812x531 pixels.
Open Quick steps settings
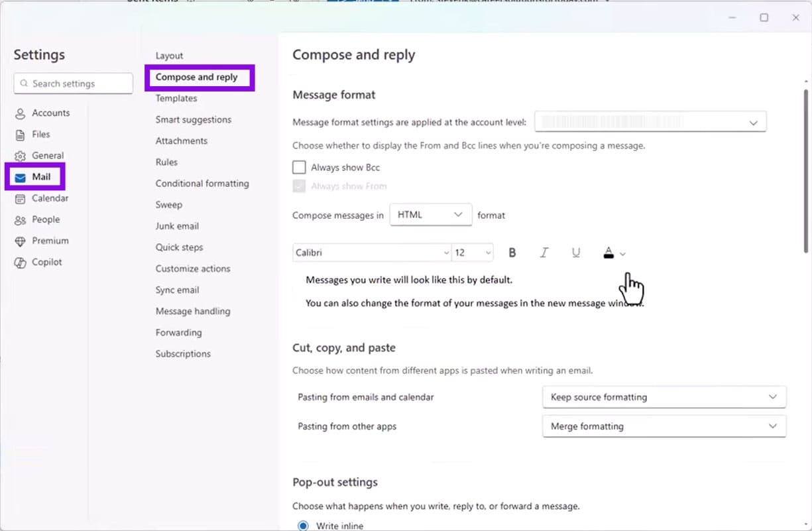[179, 247]
